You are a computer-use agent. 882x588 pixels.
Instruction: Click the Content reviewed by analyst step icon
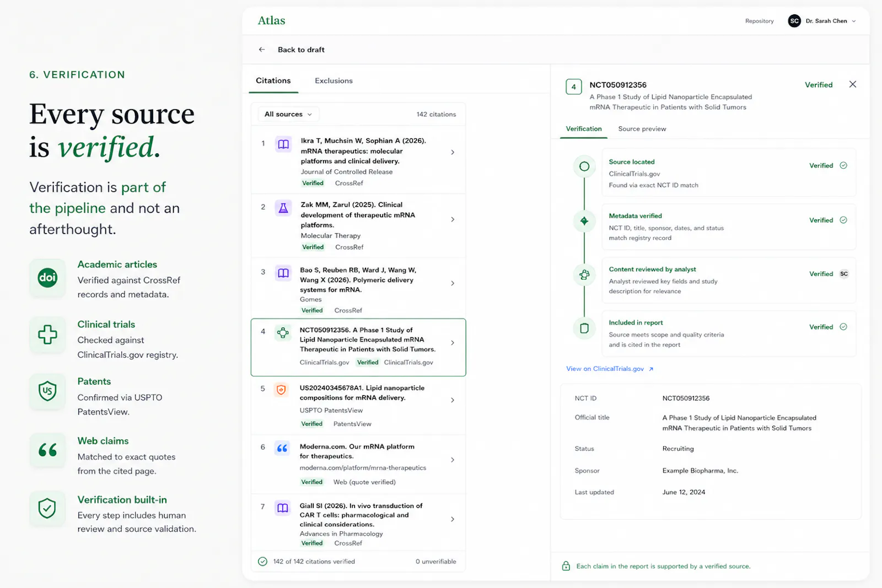[x=584, y=274]
